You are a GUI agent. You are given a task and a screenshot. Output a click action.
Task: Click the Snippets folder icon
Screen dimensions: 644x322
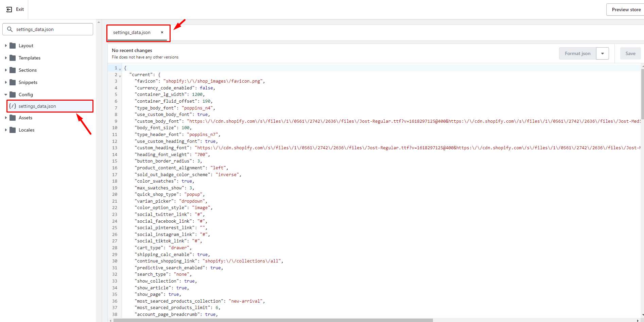(x=13, y=82)
